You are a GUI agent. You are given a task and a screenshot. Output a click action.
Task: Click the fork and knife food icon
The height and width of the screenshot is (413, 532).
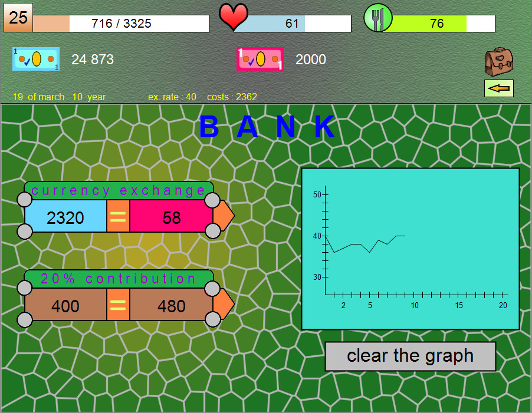pyautogui.click(x=377, y=18)
